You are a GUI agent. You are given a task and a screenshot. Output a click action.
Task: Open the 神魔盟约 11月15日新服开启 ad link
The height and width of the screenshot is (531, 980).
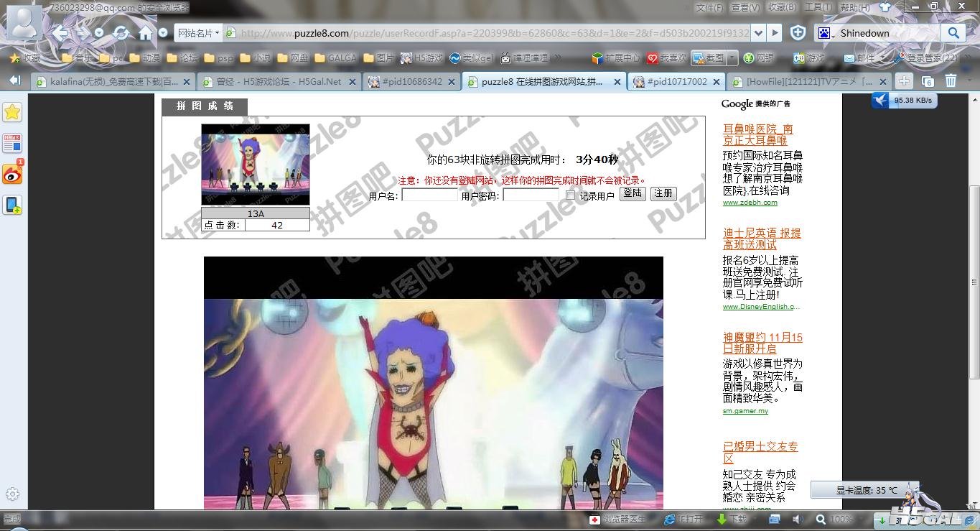(762, 343)
